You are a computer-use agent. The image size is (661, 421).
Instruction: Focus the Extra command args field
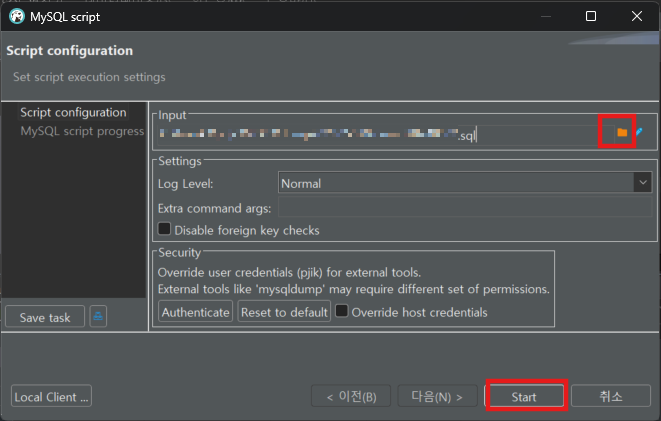click(465, 207)
